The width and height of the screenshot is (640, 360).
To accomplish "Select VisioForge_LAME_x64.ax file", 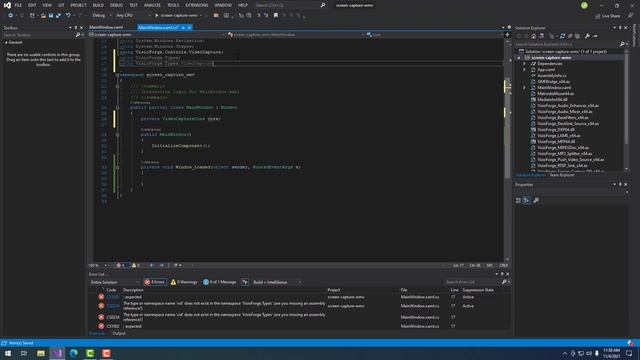I will [x=558, y=136].
